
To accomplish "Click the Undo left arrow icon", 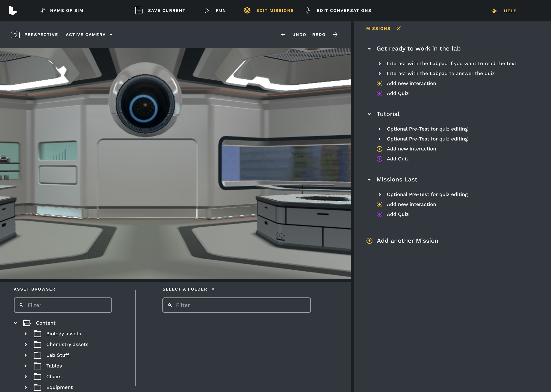I will click(x=283, y=35).
